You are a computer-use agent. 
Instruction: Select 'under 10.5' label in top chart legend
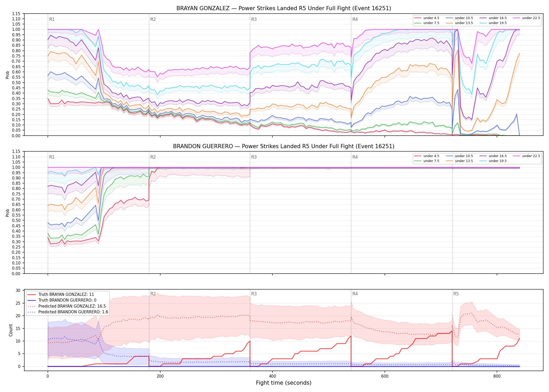click(464, 18)
